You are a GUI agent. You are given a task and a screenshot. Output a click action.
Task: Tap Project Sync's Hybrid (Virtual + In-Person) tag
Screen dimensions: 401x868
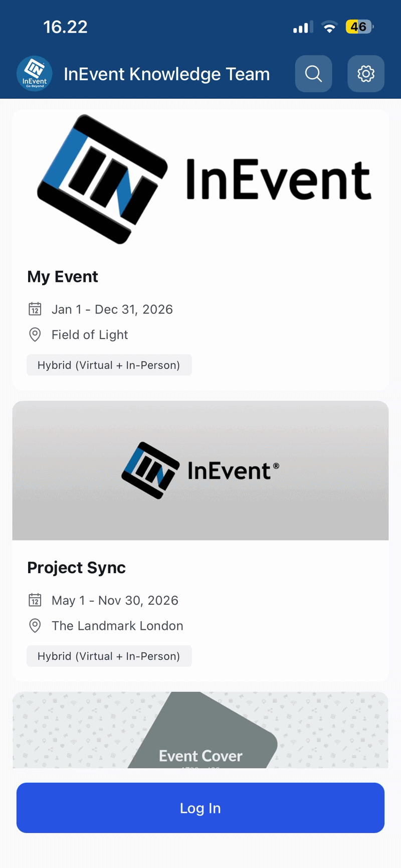point(109,656)
